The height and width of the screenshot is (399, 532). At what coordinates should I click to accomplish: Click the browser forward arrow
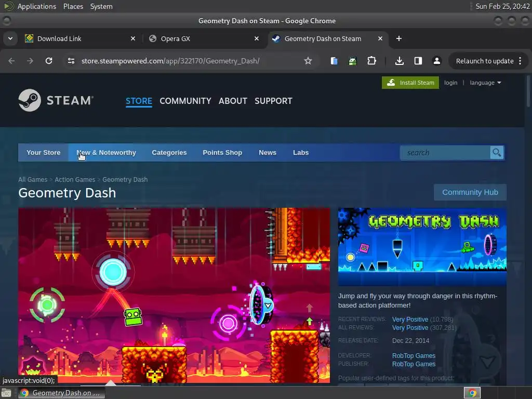coord(30,61)
